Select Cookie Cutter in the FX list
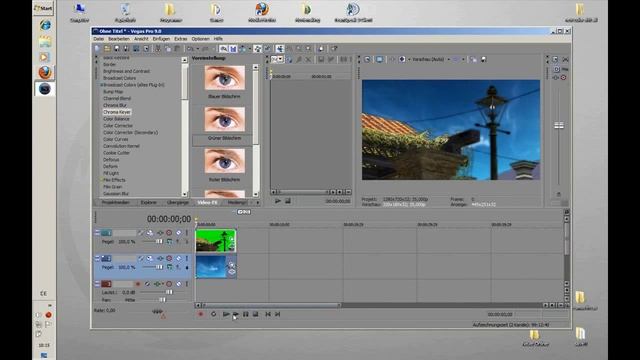The height and width of the screenshot is (360, 640). pyautogui.click(x=116, y=153)
